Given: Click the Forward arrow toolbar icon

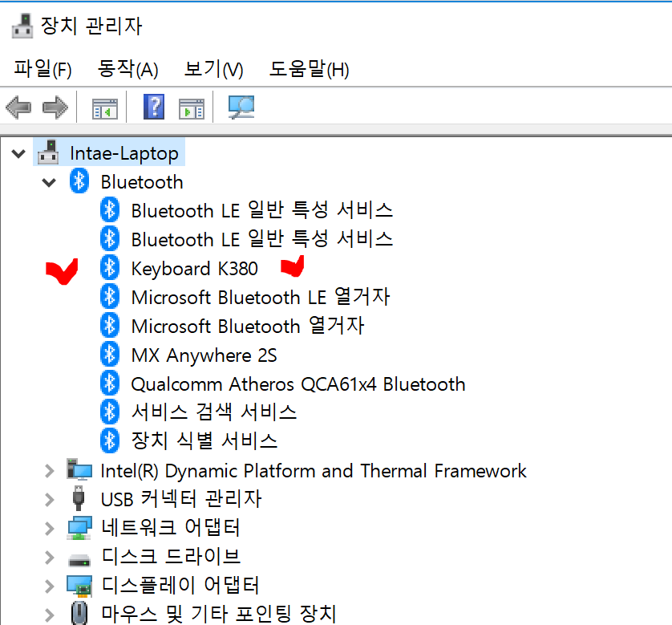Looking at the screenshot, I should coord(55,108).
